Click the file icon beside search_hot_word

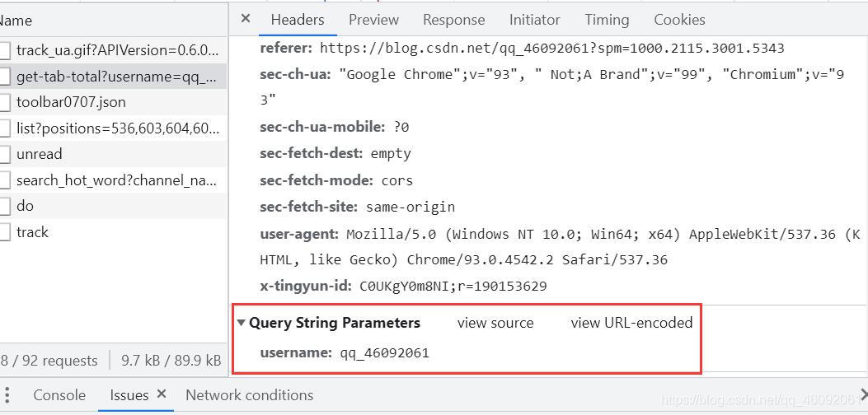click(4, 180)
